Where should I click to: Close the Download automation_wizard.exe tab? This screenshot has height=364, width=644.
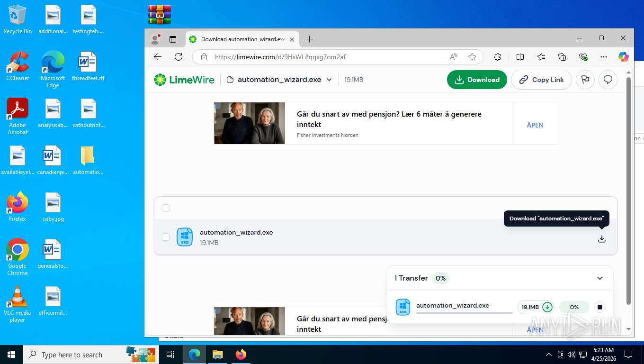pyautogui.click(x=292, y=39)
